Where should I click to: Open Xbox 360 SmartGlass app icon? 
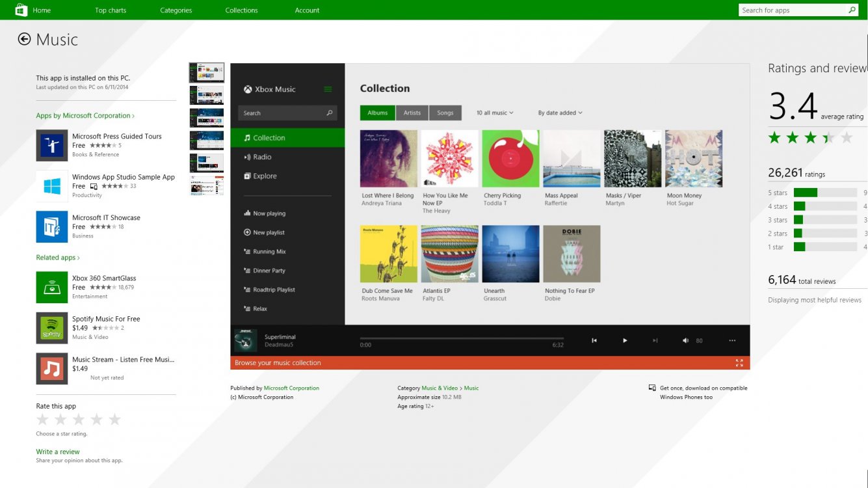click(52, 287)
